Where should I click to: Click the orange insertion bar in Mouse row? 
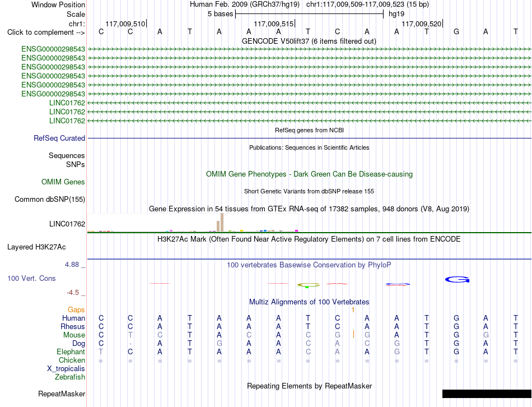click(x=353, y=334)
